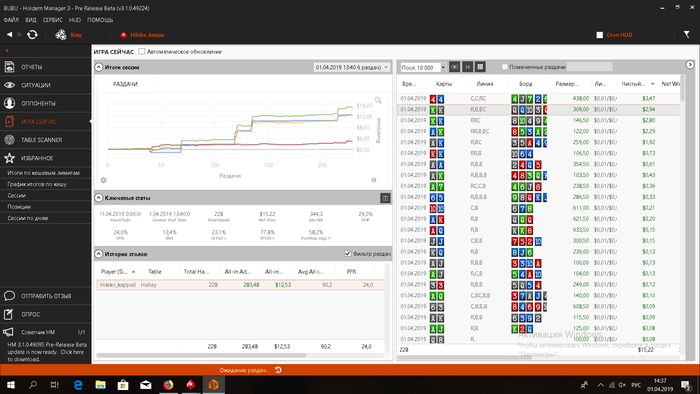The image size is (700, 394).
Task: Open the ОПРОС survey item
Action: click(x=46, y=314)
